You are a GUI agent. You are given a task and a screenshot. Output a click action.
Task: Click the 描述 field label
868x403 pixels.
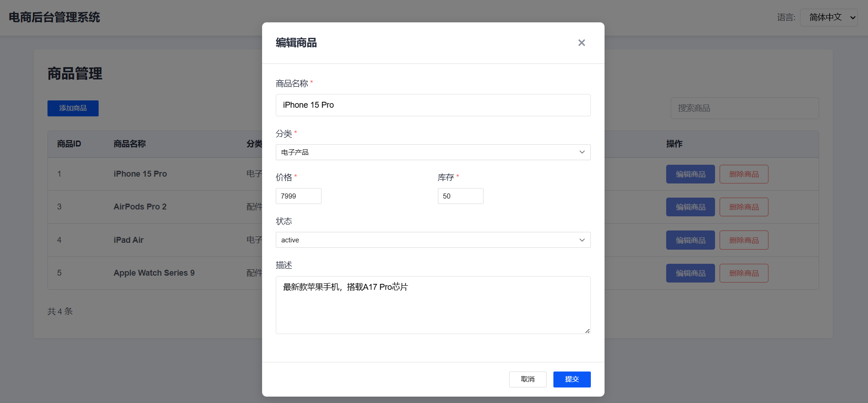[284, 265]
